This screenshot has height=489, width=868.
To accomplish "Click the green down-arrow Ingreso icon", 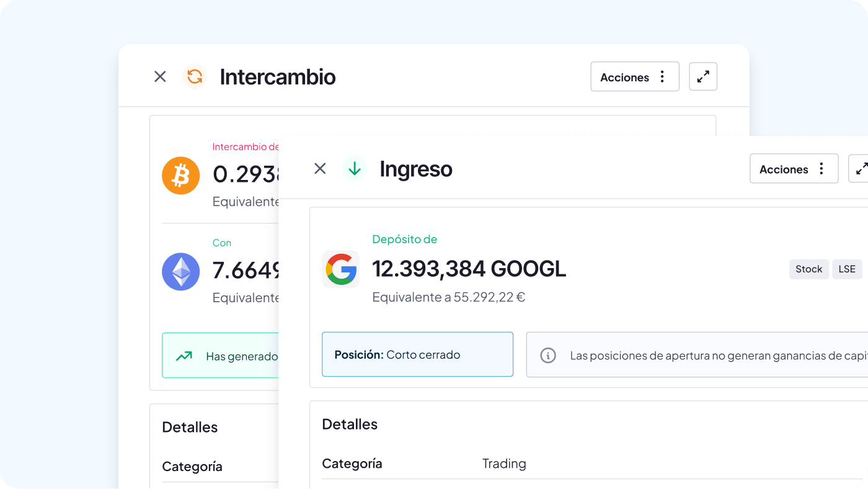I will tap(355, 169).
